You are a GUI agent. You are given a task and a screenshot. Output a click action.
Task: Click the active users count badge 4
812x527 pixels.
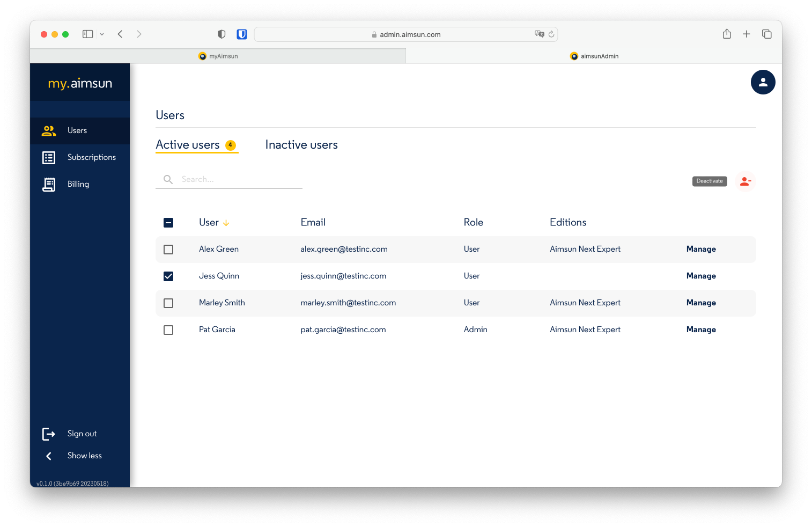click(x=231, y=145)
